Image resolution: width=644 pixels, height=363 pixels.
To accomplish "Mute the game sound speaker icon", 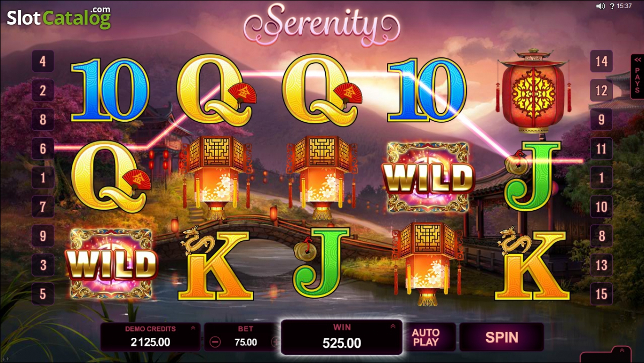I will tap(600, 6).
